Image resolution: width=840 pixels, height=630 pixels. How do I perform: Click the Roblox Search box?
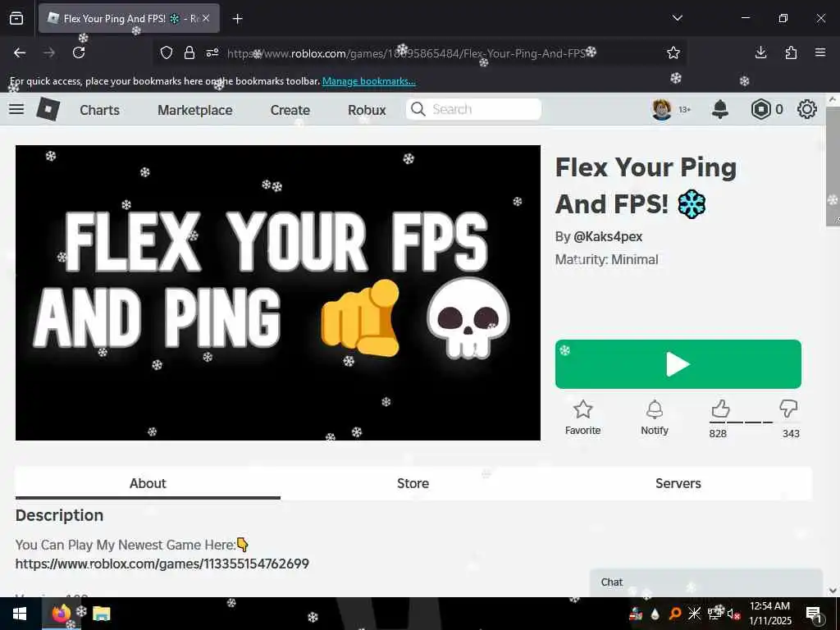[473, 109]
